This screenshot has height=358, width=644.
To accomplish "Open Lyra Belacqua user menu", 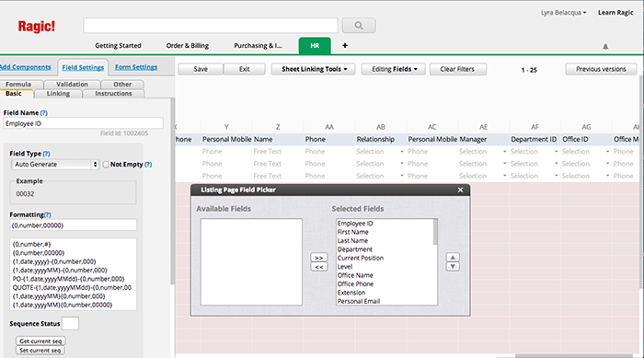I will click(563, 13).
